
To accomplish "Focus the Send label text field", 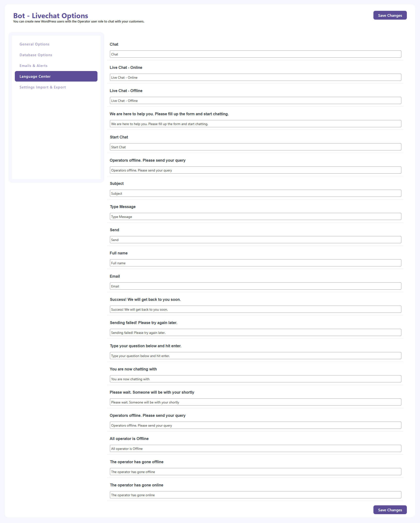I will (255, 240).
